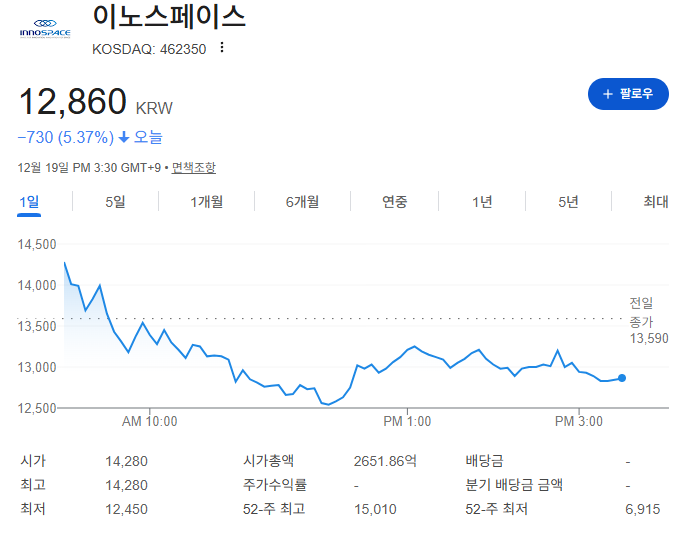Click the PM 1:00 axis label
The image size is (689, 548).
[407, 421]
